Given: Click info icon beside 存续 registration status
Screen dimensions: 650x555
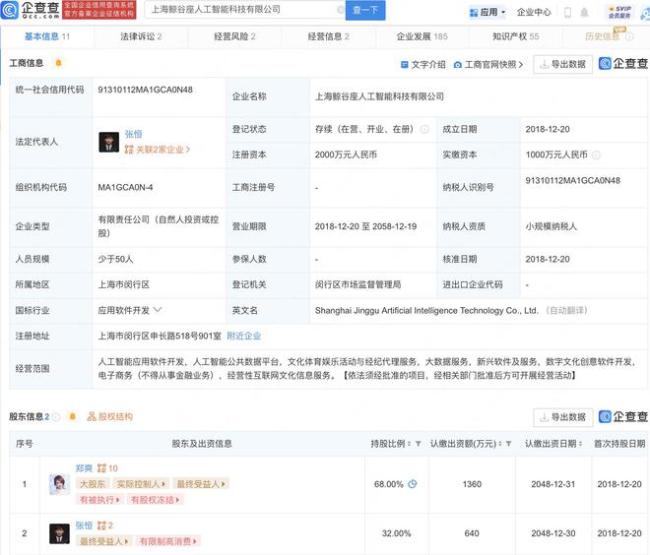Looking at the screenshot, I should [x=424, y=129].
